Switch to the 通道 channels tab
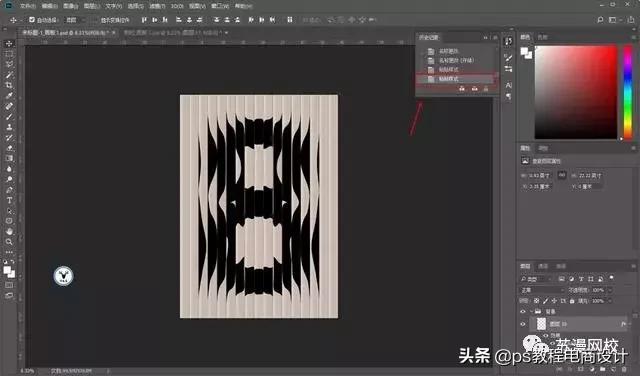Viewport: 640px width, 376px height. click(543, 266)
